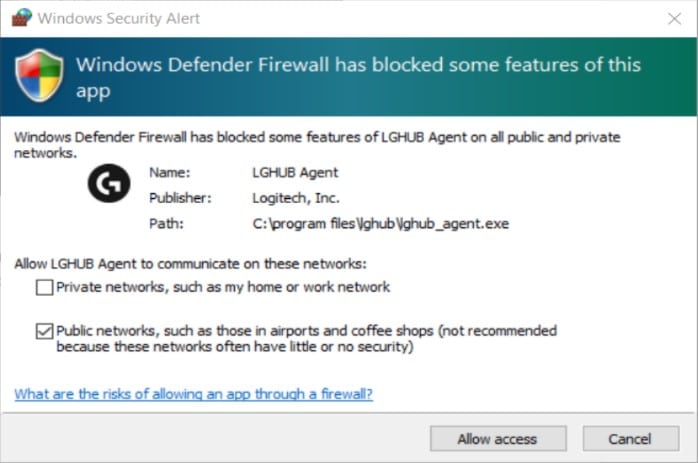This screenshot has height=463, width=698.
Task: Click the Path field label
Action: click(165, 223)
